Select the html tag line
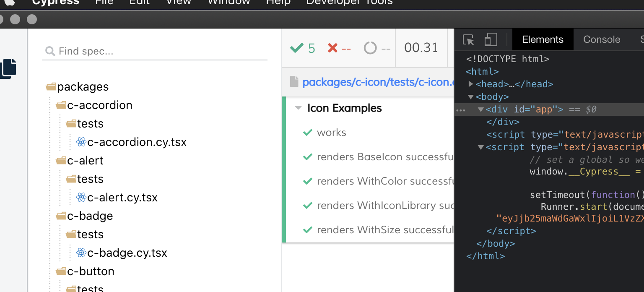The height and width of the screenshot is (292, 644). (482, 72)
